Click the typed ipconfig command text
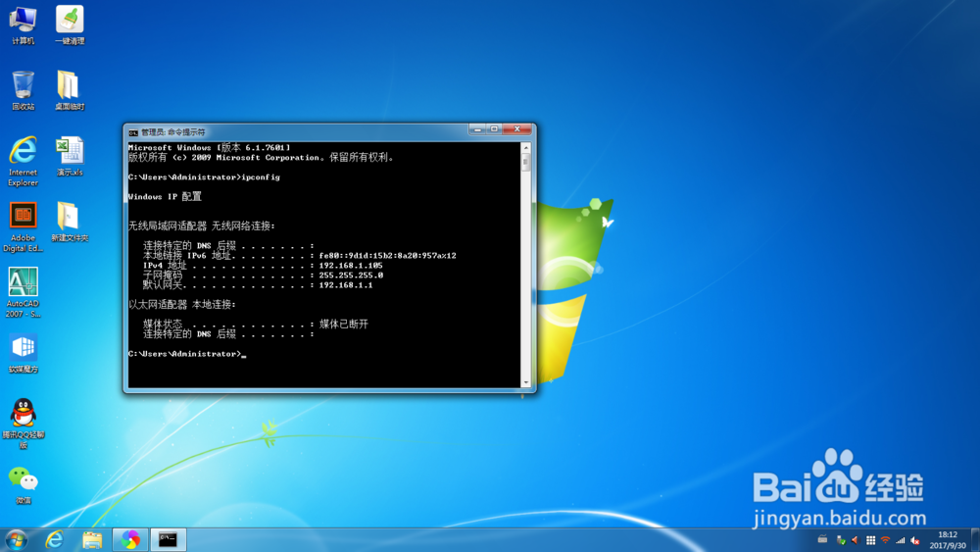 (261, 177)
